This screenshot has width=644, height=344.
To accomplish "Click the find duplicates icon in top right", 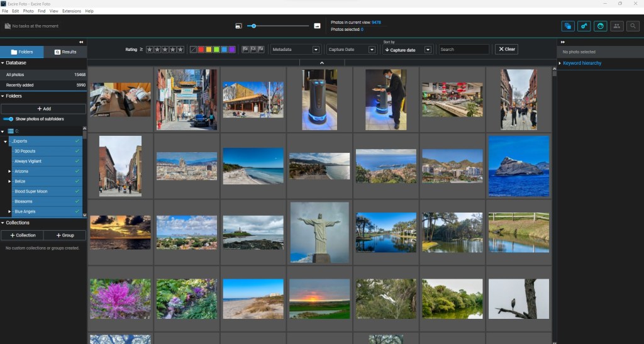I will coord(569,26).
